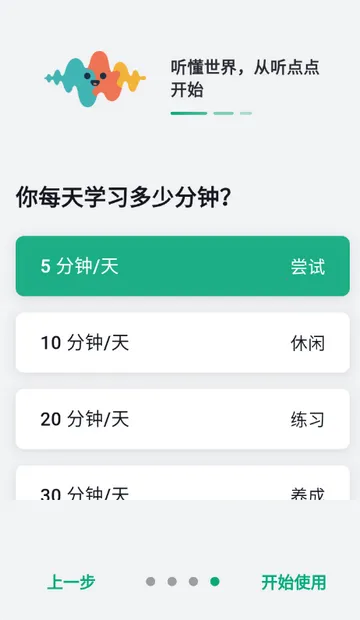Tap the smiling face on the mascot
Viewport: 360px width, 620px height.
(95, 78)
